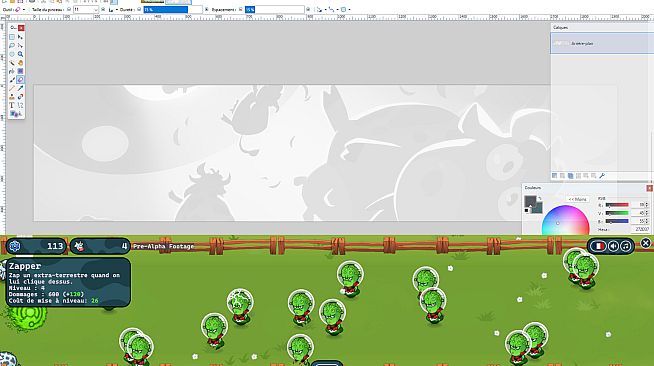Select the Move Selection tool
654x366 pixels.
20,45
